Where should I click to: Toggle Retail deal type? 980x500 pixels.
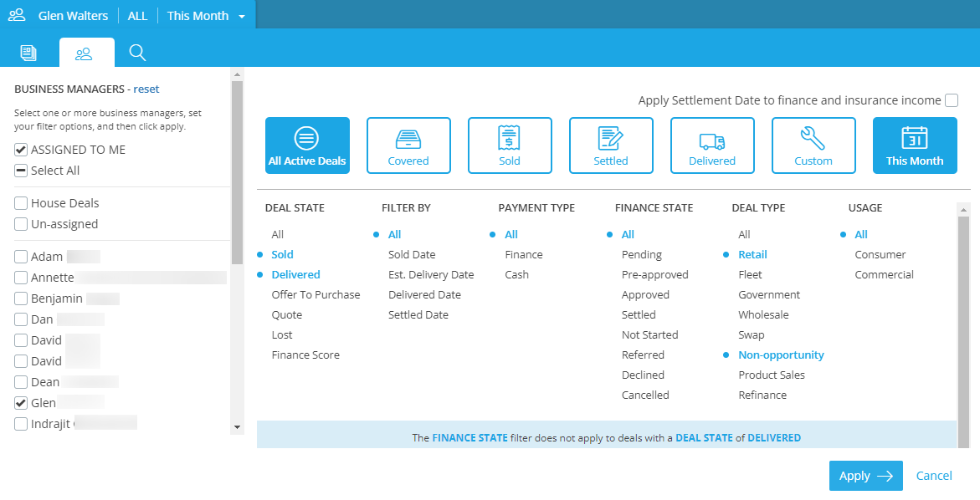(753, 255)
